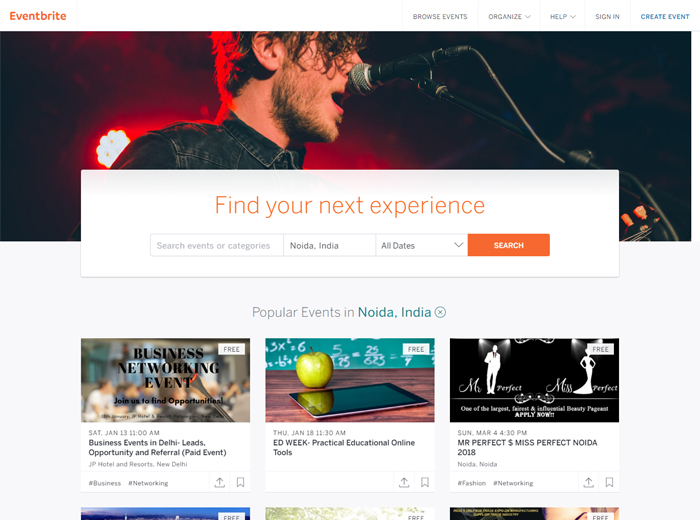700x520 pixels.
Task: Click the Create Event link
Action: pyautogui.click(x=665, y=17)
